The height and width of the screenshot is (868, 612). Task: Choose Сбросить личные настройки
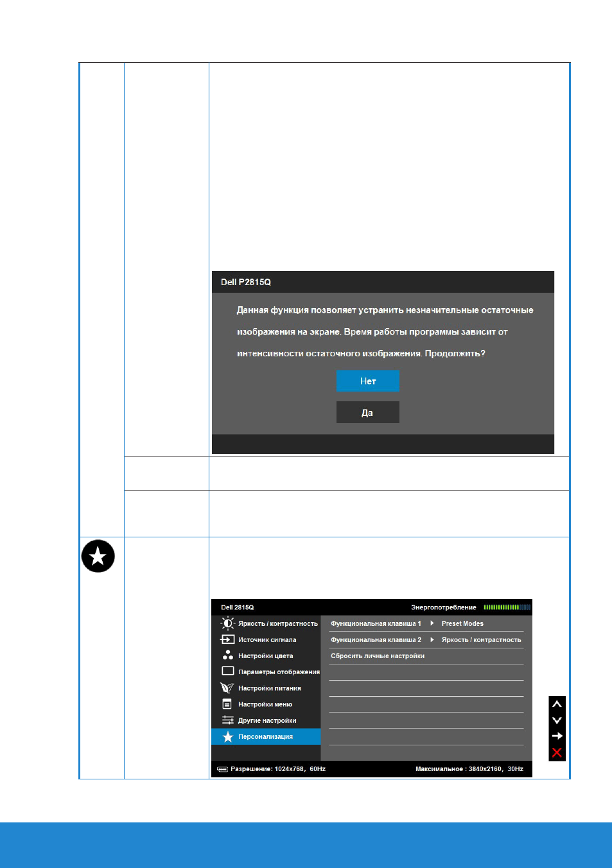[378, 655]
